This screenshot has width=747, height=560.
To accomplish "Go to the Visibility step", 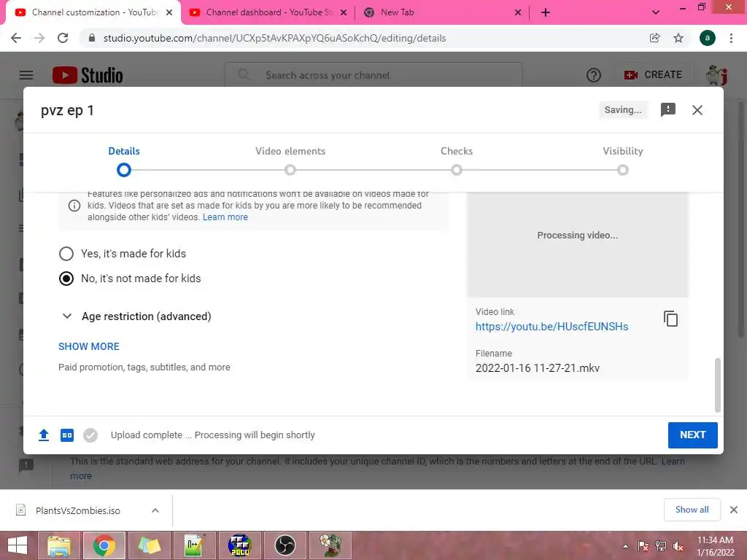I will [x=623, y=160].
